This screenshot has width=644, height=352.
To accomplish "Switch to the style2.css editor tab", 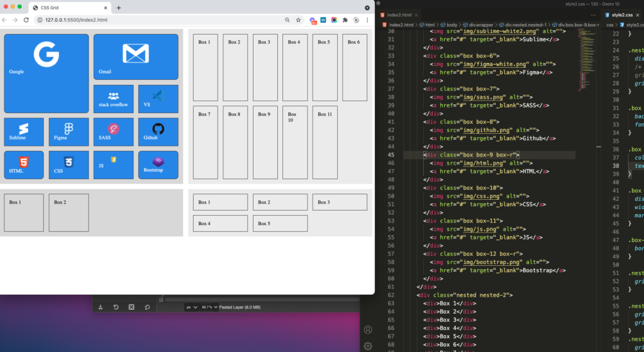I will point(622,14).
